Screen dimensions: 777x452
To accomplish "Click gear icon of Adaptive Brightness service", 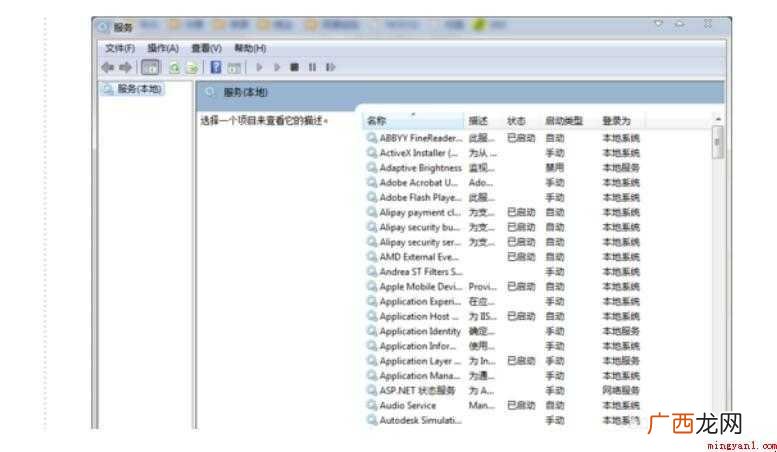I will [372, 168].
